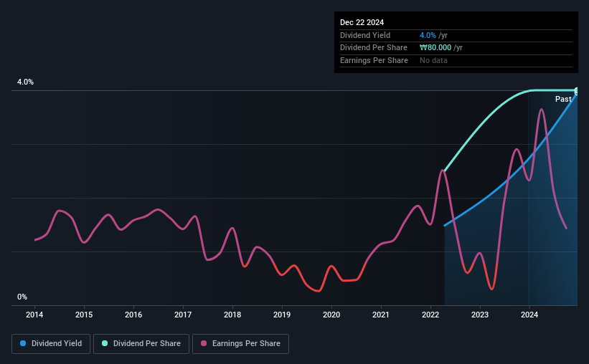Screen dimensions: 589x364
Task: Select the 2024 x-axis label
Action: click(529, 315)
